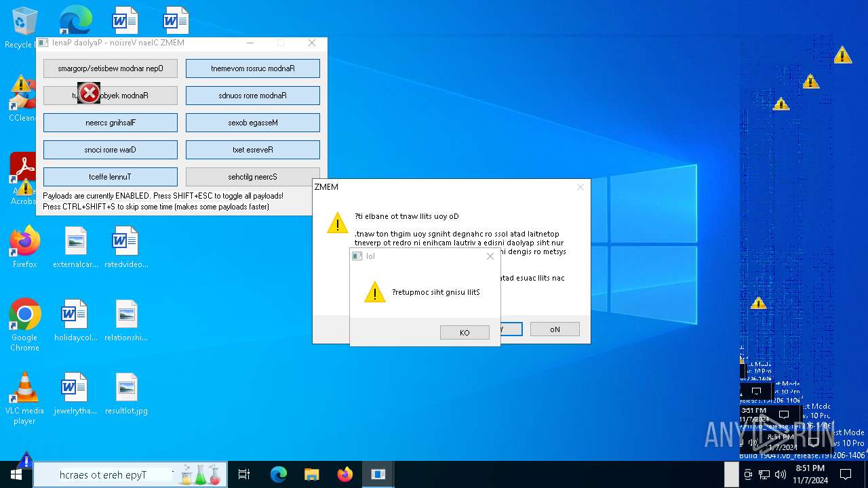The width and height of the screenshot is (868, 488).
Task: Click the 'Press CTRL+SHIFT+S to skip some time' text
Action: coord(156,207)
